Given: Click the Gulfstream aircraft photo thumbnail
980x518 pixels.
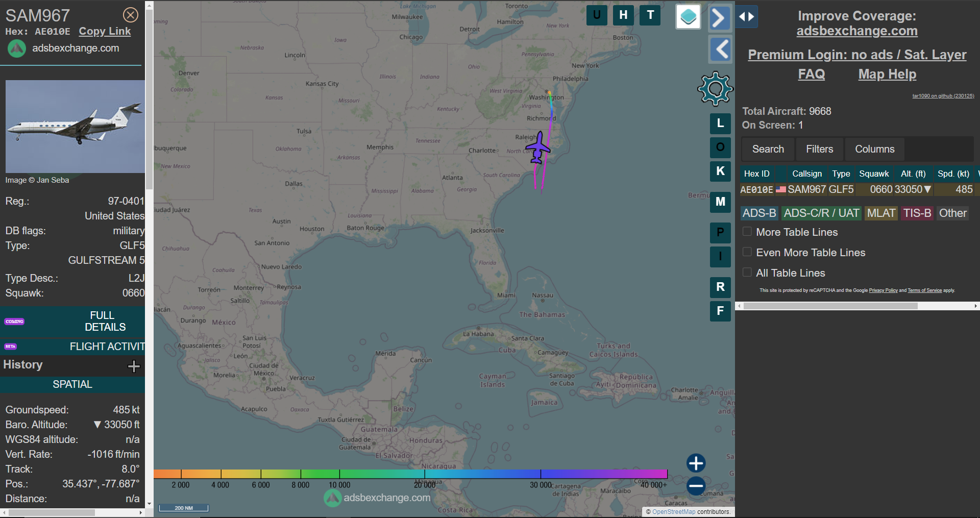Looking at the screenshot, I should tap(75, 127).
